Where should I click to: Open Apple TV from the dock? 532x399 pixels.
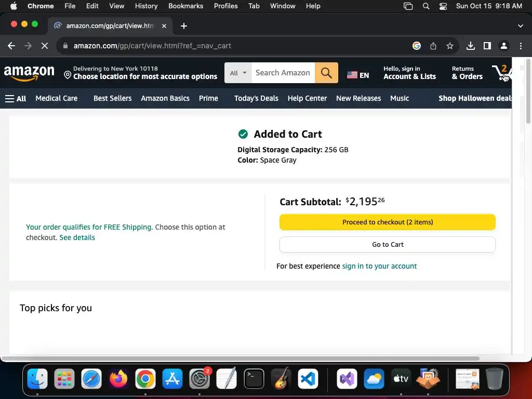tap(401, 379)
